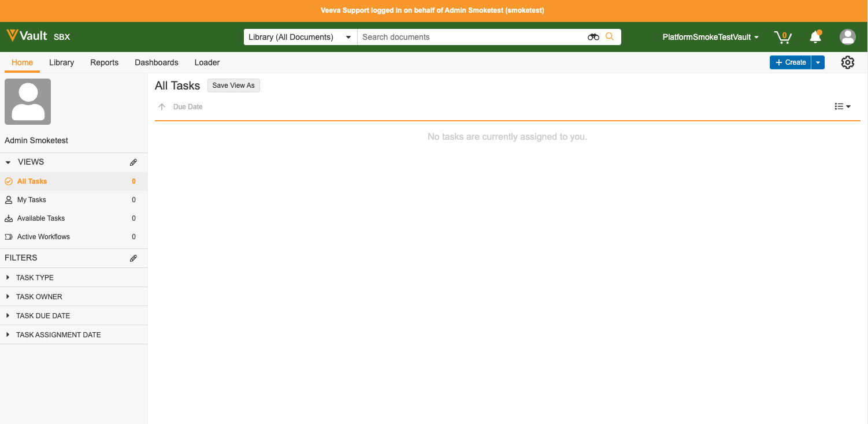The height and width of the screenshot is (424, 868).
Task: Click the No tasks assigned message
Action: point(507,137)
